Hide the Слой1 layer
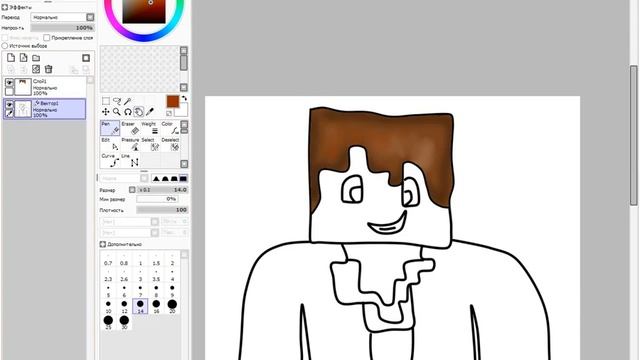 coord(9,83)
